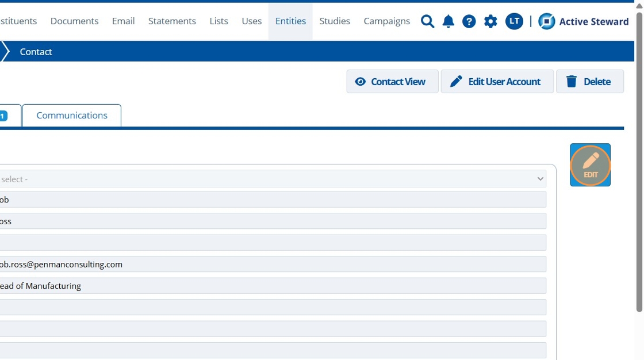Click the first name field containing 'ob'
This screenshot has width=644, height=360.
point(273,200)
